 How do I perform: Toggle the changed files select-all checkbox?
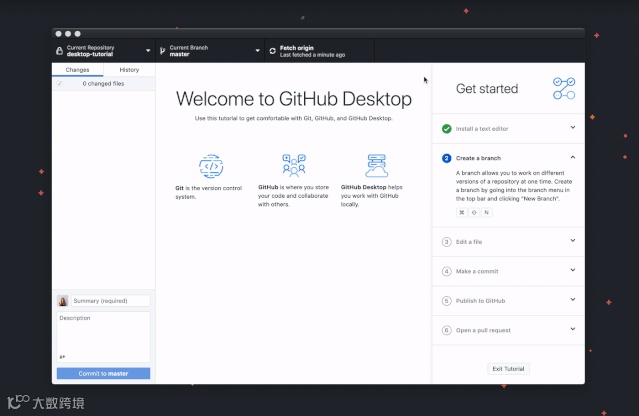pyautogui.click(x=59, y=84)
